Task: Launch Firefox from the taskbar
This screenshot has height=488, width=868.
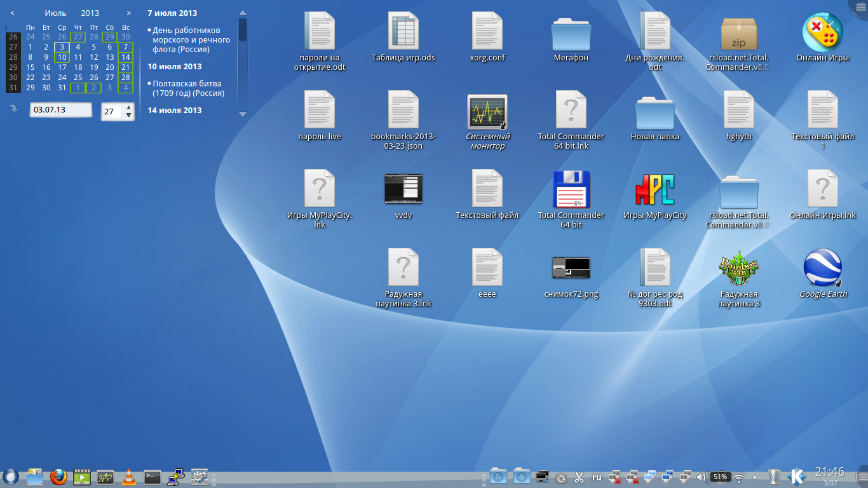Action: pyautogui.click(x=58, y=477)
